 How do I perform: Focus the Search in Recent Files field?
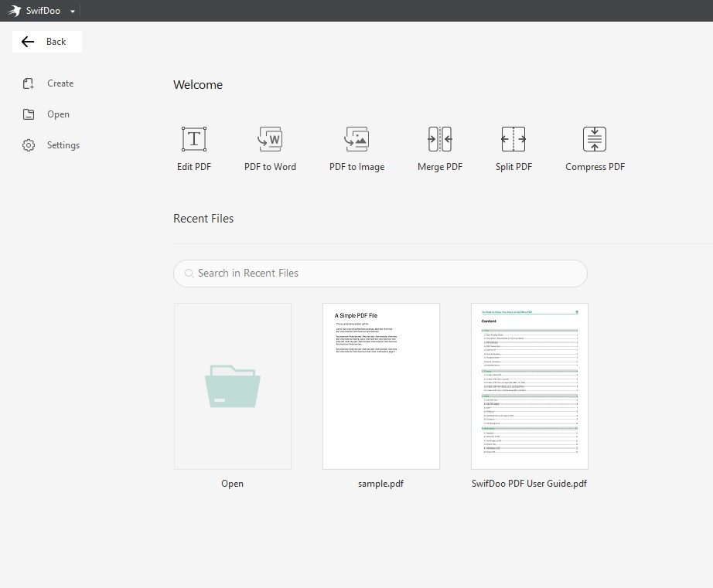[380, 274]
